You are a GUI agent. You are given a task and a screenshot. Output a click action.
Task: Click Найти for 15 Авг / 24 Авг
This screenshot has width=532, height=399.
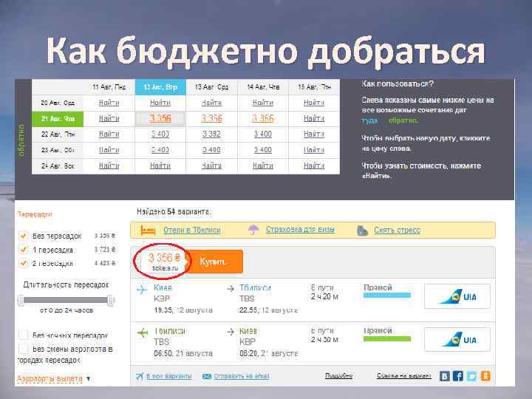coord(314,166)
